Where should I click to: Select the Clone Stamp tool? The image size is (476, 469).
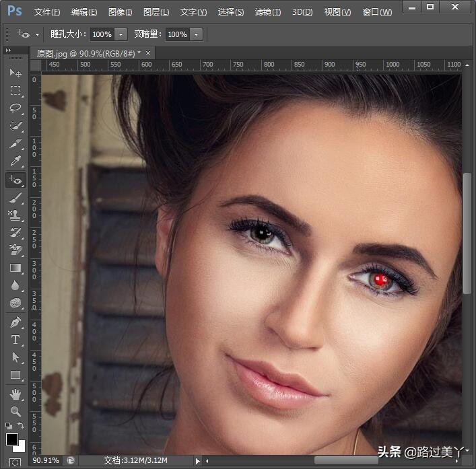(x=15, y=215)
